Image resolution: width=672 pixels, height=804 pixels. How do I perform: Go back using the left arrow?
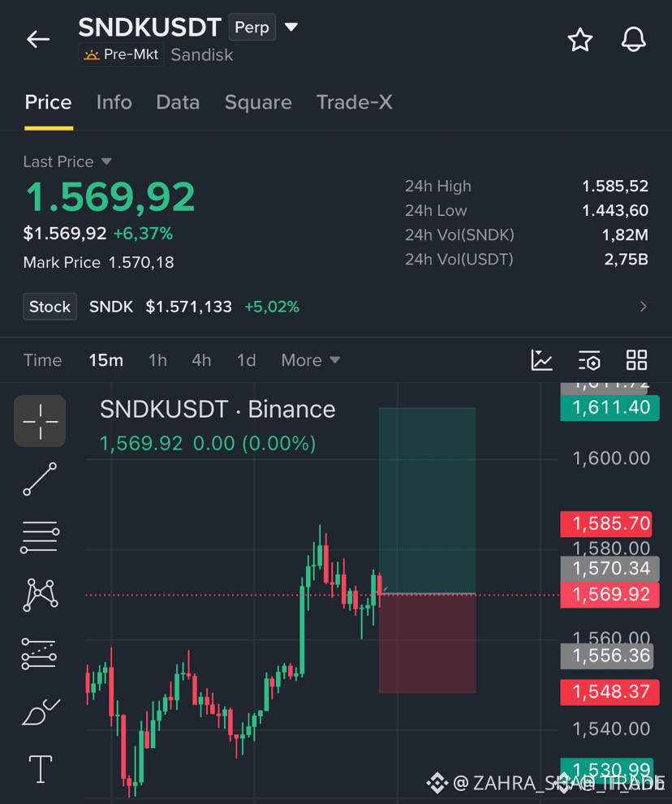pyautogui.click(x=38, y=39)
